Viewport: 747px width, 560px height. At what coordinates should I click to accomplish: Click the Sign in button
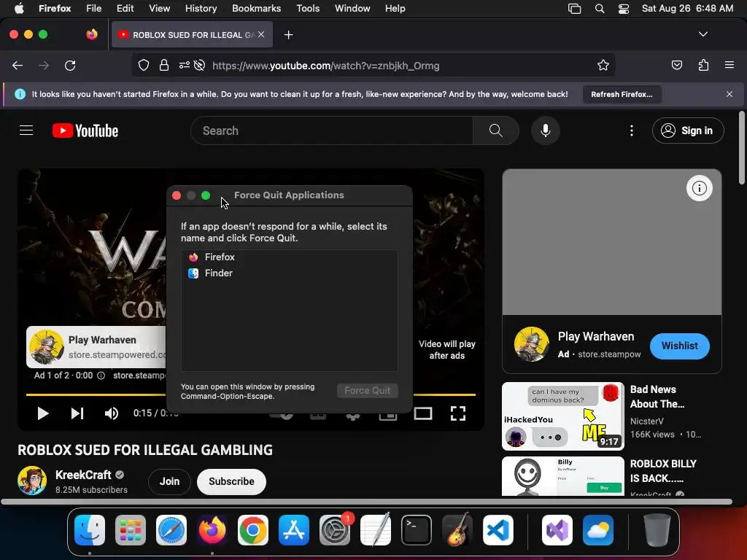click(688, 131)
